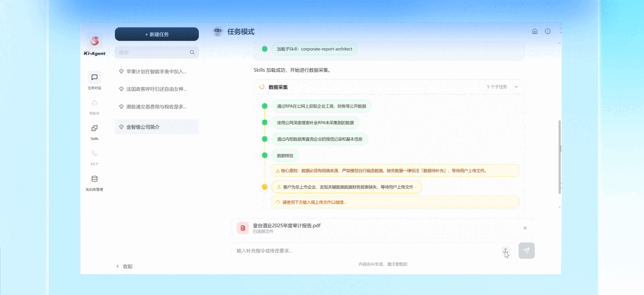Open 任务对话 in the sidebar

(x=94, y=78)
